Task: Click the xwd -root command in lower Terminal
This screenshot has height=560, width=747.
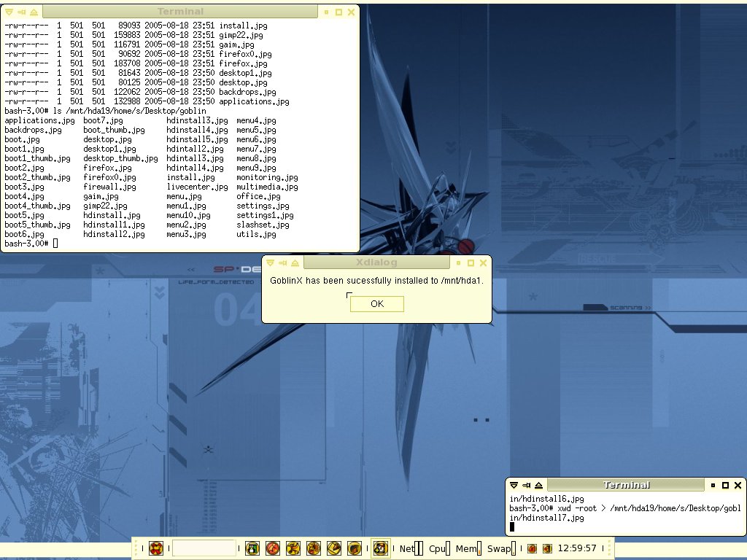Action: point(624,513)
